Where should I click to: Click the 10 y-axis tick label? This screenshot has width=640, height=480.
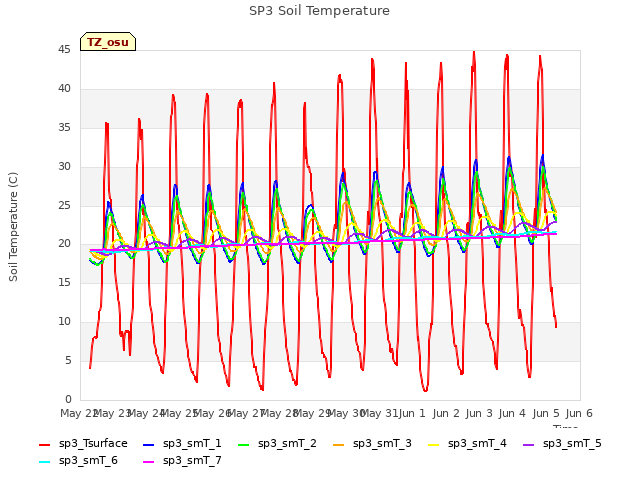pyautogui.click(x=64, y=322)
